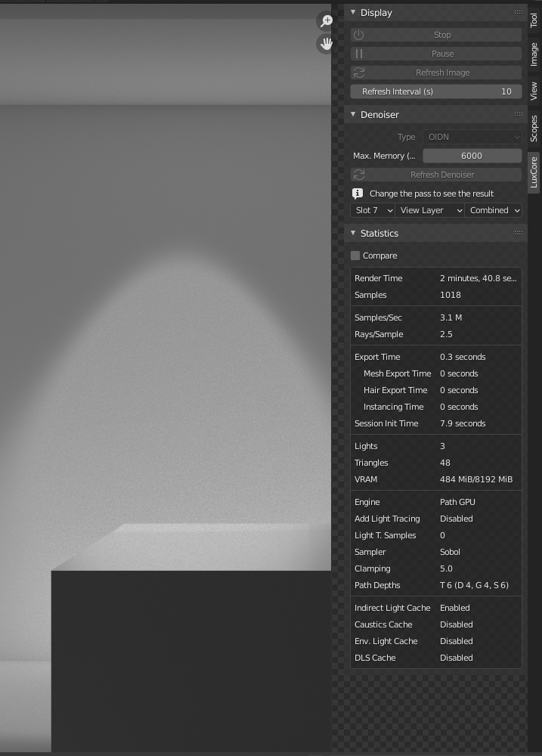The width and height of the screenshot is (542, 756).
Task: Click the Refresh Interval slider field
Action: (436, 91)
